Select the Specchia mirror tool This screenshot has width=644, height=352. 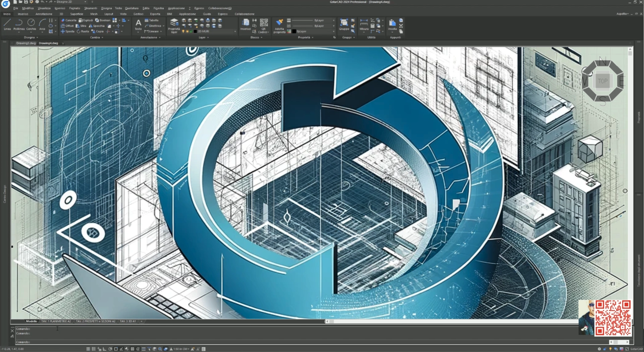pos(97,26)
